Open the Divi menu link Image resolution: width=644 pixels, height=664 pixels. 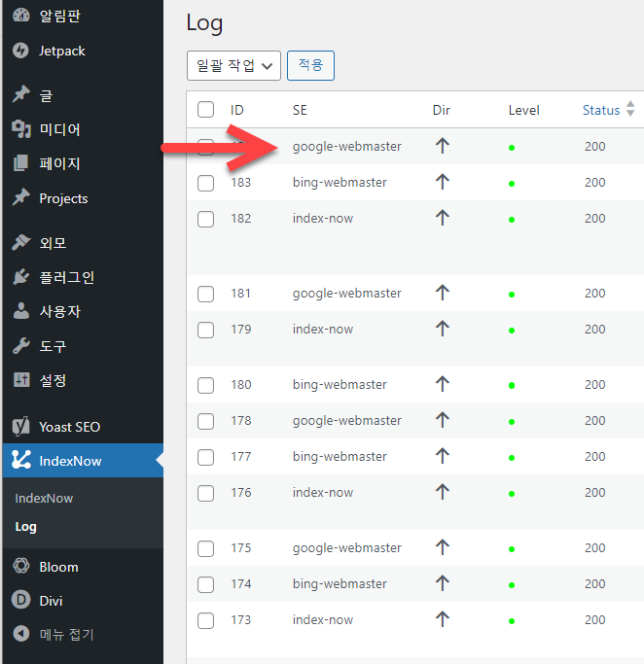(51, 601)
